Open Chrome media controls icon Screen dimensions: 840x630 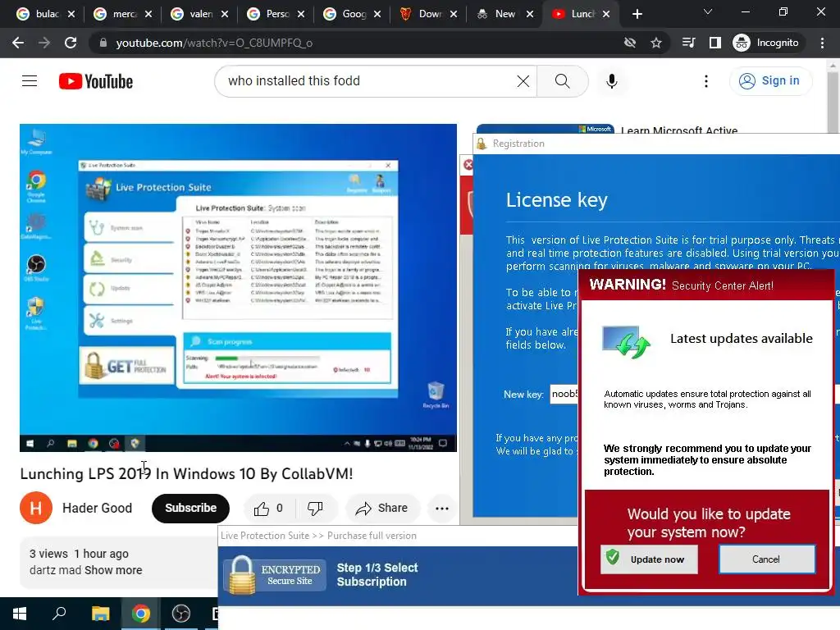coord(688,43)
